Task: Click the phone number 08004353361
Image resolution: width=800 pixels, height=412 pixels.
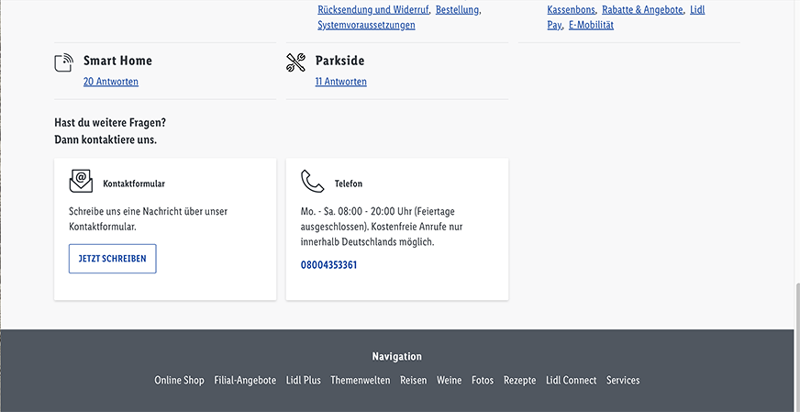Action: point(329,265)
